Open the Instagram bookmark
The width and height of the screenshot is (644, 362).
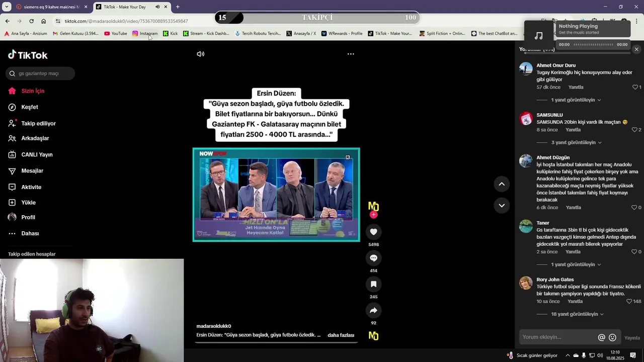[145, 34]
